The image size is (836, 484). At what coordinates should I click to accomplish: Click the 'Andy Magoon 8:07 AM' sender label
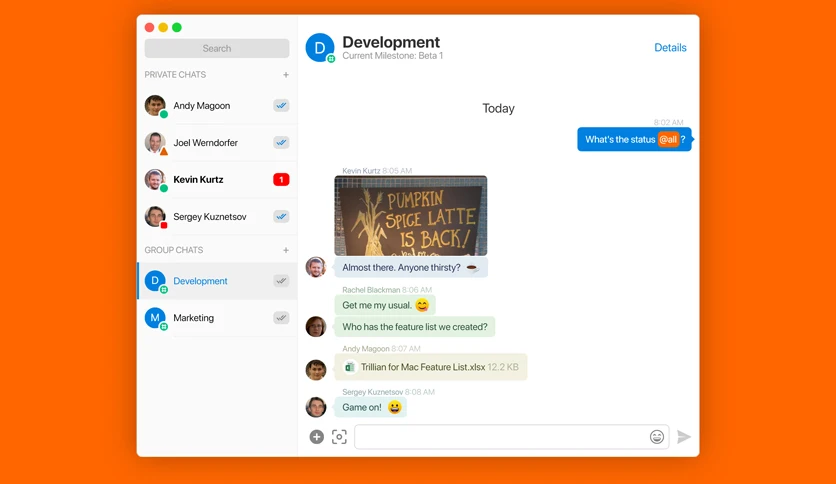click(381, 349)
